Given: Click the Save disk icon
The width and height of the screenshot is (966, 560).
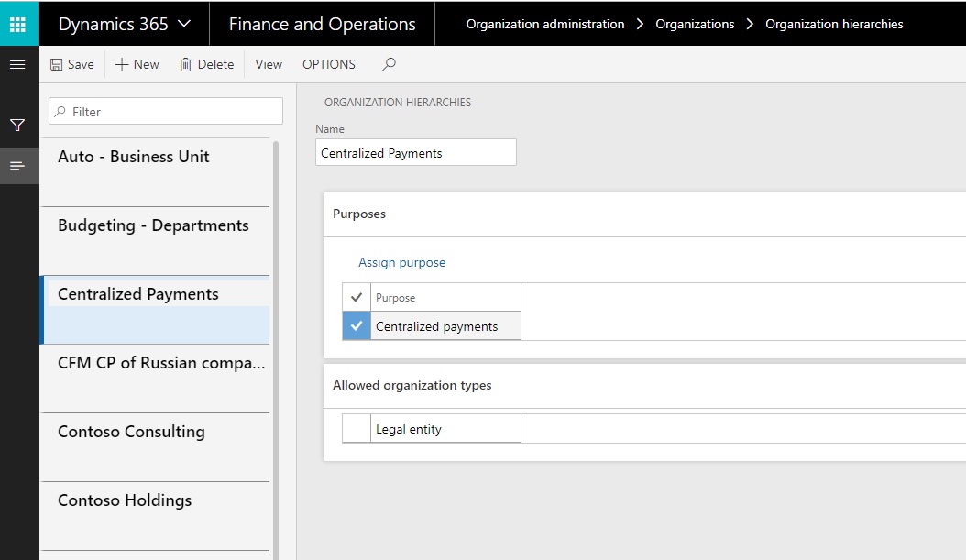Looking at the screenshot, I should pos(57,64).
